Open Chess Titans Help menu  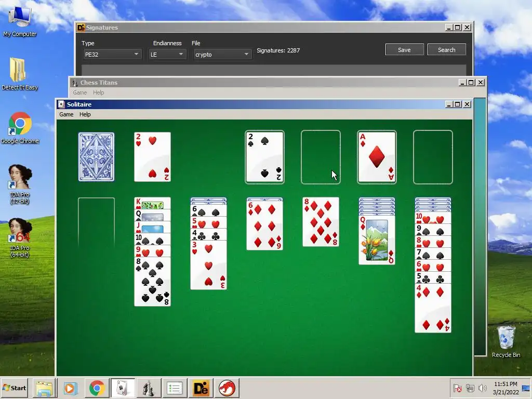[98, 92]
